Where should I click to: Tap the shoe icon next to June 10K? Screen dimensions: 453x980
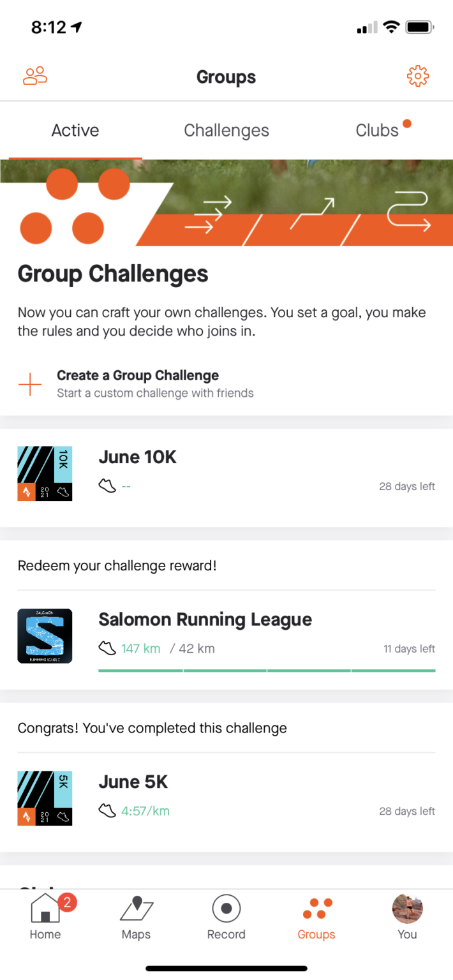pyautogui.click(x=107, y=486)
